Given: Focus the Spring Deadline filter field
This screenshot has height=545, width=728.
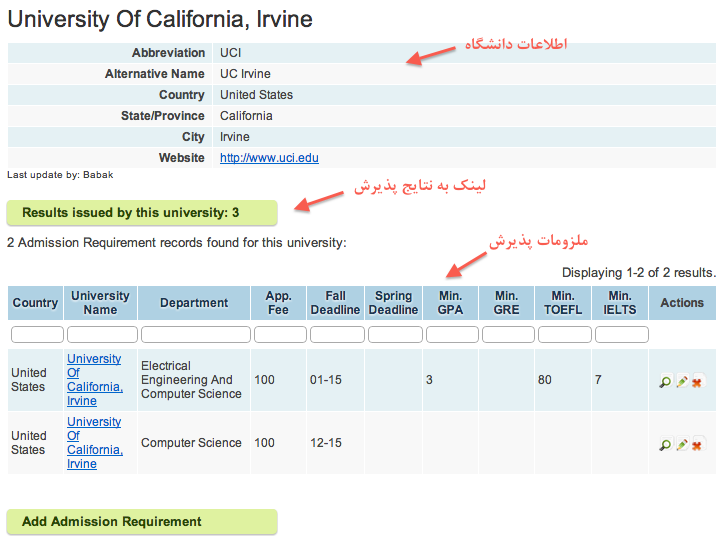Looking at the screenshot, I should (x=396, y=334).
